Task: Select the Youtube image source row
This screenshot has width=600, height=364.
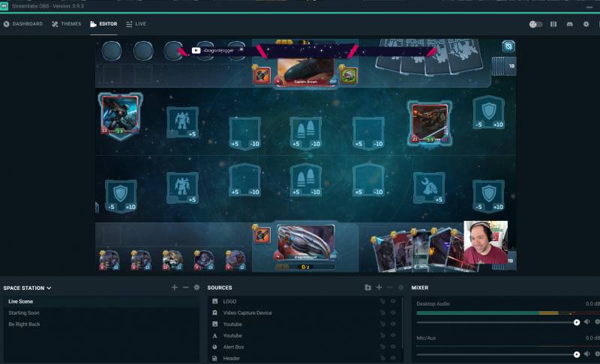Action: (x=304, y=324)
